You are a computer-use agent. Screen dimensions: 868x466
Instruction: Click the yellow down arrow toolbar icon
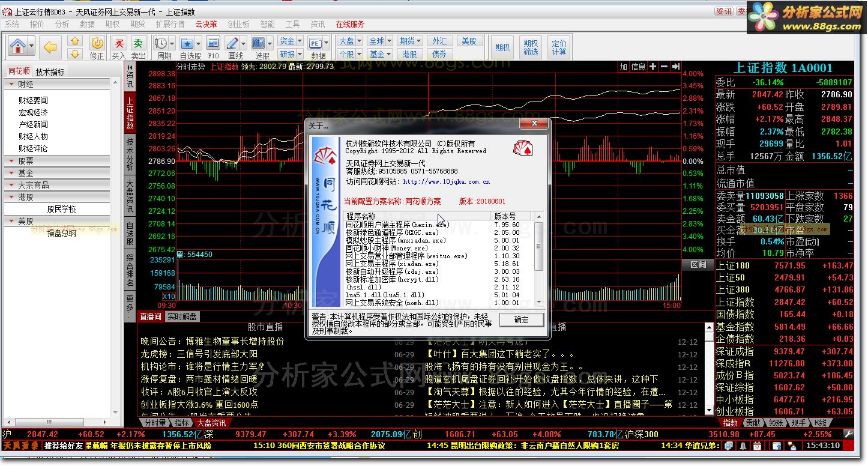pos(75,54)
